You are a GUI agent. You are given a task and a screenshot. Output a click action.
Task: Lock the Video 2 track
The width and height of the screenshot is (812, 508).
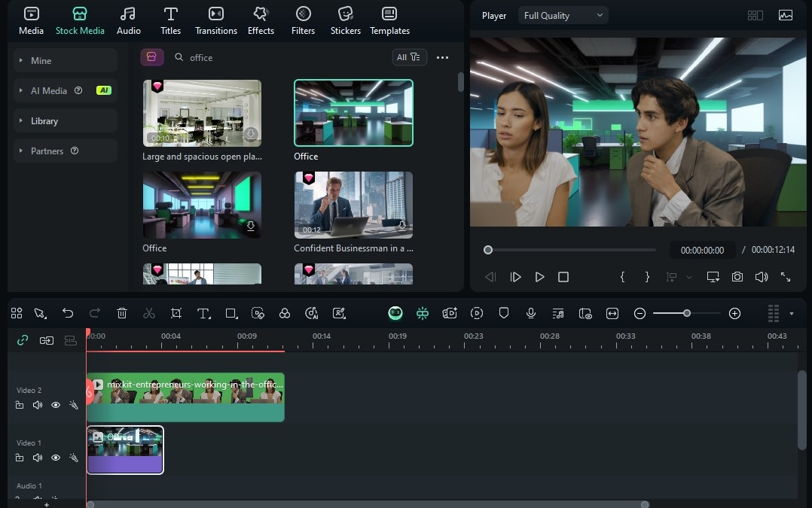pyautogui.click(x=19, y=405)
